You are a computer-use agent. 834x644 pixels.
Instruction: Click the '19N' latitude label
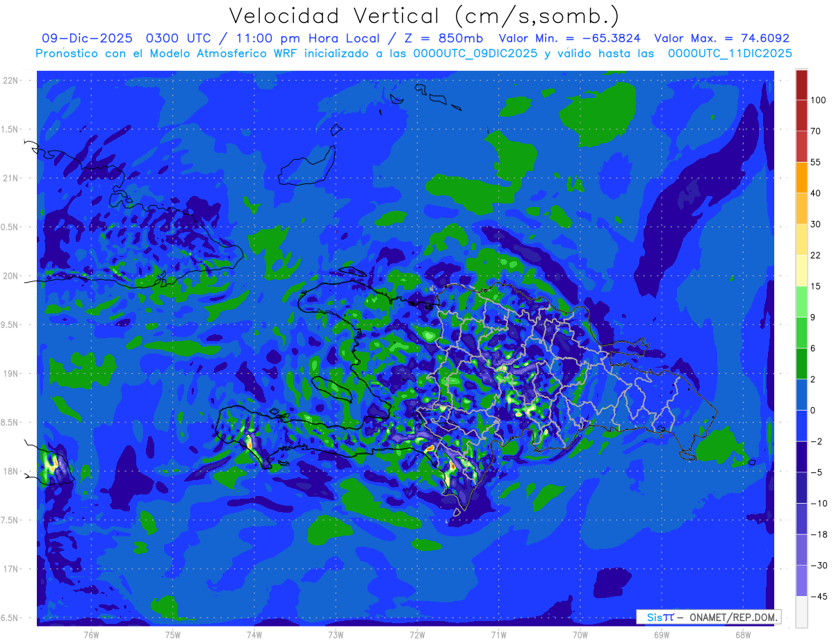click(x=10, y=373)
